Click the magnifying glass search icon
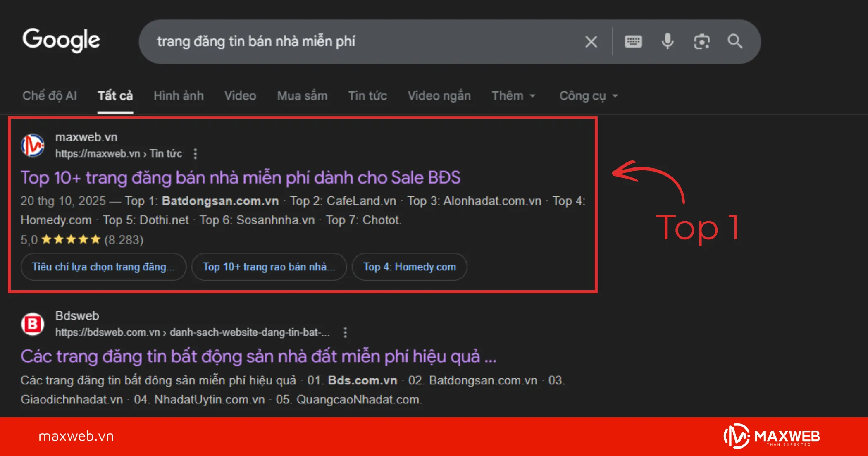Viewport: 868px width, 456px height. click(734, 42)
